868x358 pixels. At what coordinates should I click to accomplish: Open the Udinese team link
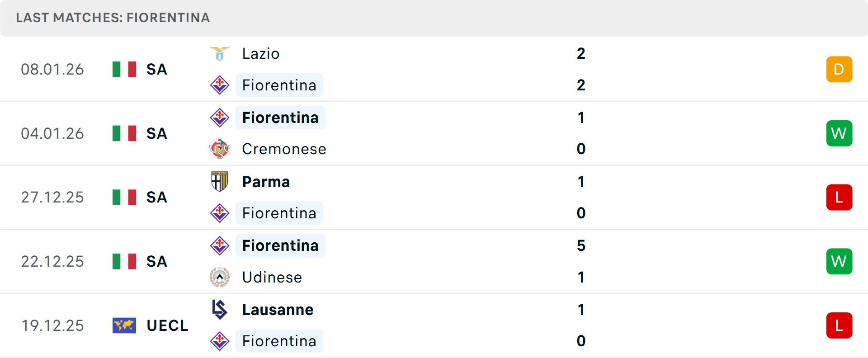point(272,277)
